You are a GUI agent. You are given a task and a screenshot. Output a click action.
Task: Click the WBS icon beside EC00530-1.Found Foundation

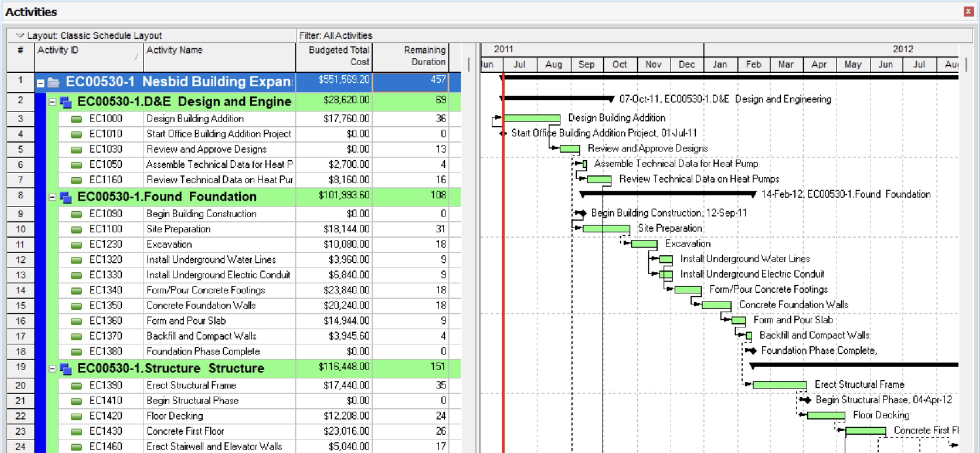[65, 197]
